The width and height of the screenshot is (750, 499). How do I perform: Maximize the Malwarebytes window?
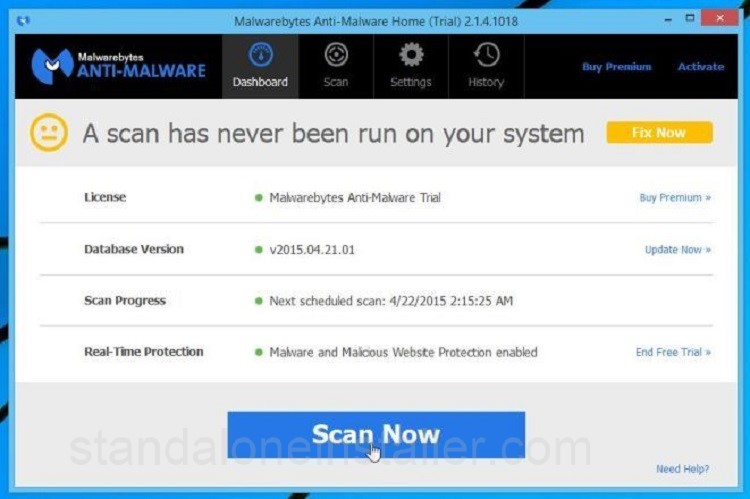[690, 19]
